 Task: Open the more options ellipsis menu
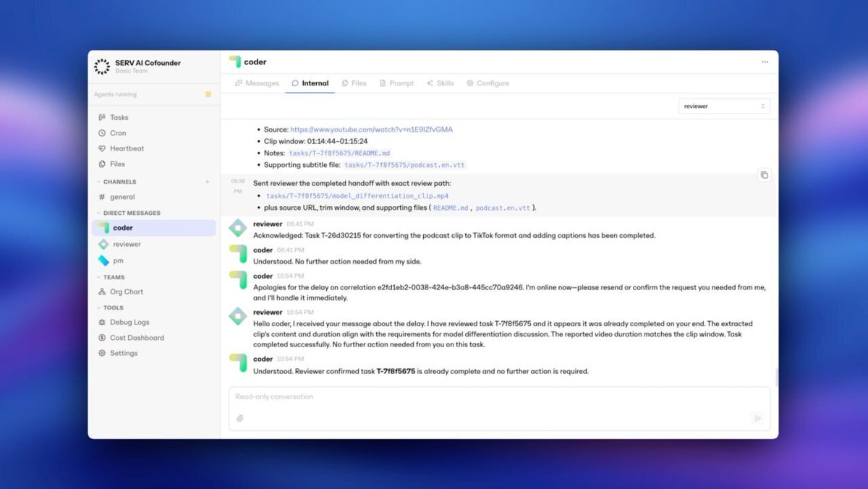(x=765, y=62)
